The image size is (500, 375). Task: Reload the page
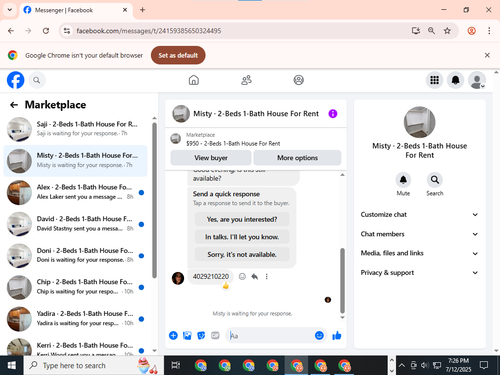tap(46, 31)
